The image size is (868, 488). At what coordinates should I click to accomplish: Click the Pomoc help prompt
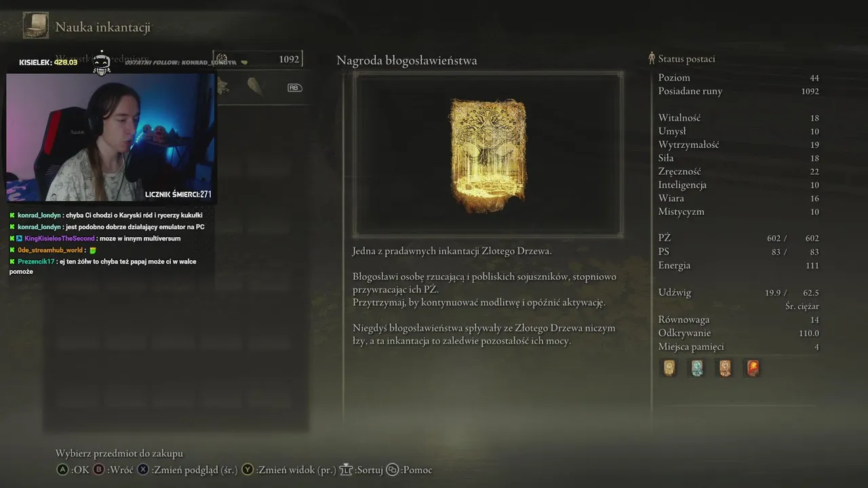click(x=410, y=470)
